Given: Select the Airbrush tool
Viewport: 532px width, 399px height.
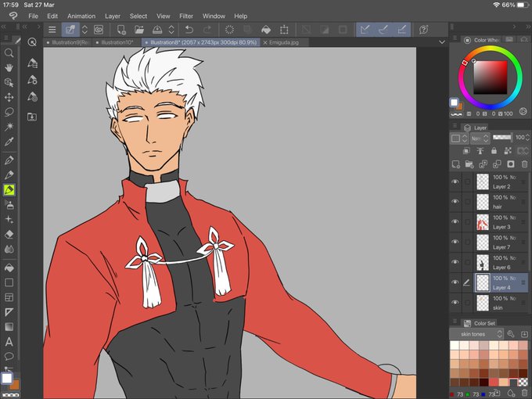Looking at the screenshot, I should [9, 205].
